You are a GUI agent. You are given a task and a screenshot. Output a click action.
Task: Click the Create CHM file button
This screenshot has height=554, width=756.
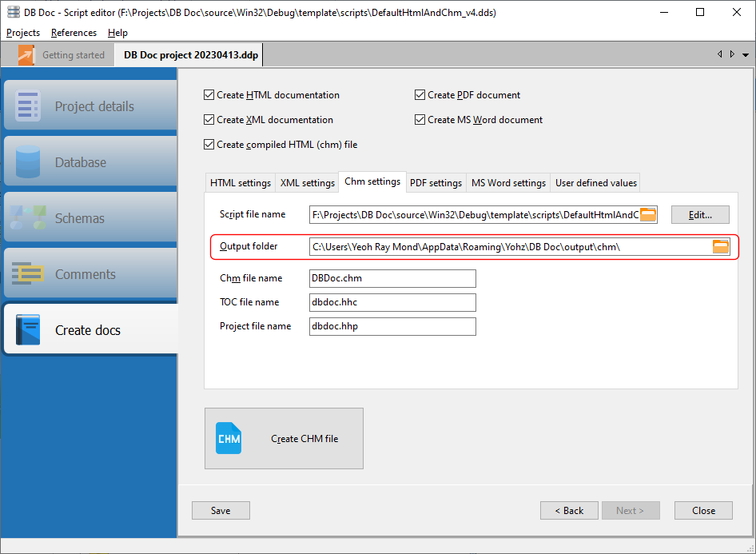(x=284, y=438)
